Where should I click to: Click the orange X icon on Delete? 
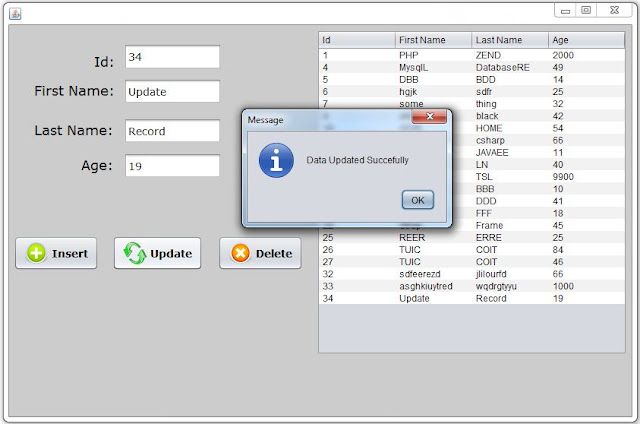click(240, 253)
